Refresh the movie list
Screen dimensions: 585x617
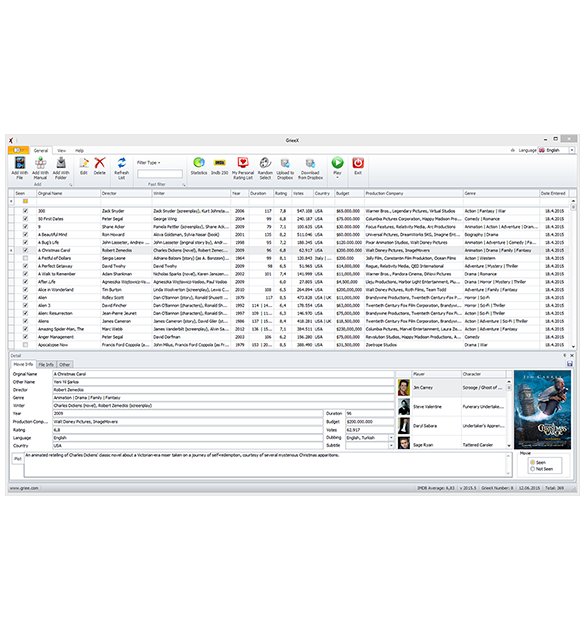pos(122,163)
